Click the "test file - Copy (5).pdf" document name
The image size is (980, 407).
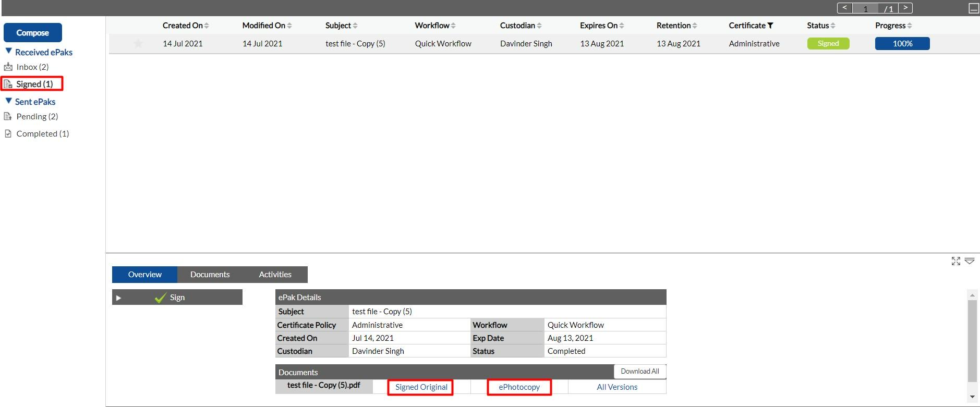coord(323,385)
